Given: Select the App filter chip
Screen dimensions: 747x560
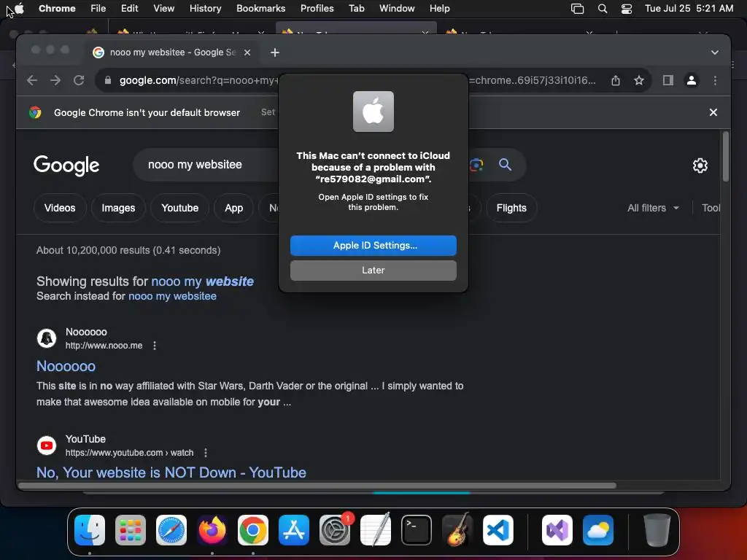Looking at the screenshot, I should 233,208.
